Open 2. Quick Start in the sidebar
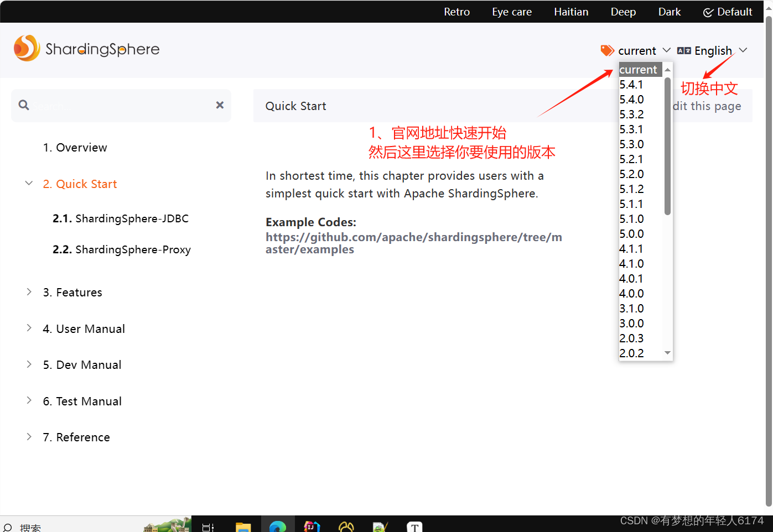 coord(80,184)
